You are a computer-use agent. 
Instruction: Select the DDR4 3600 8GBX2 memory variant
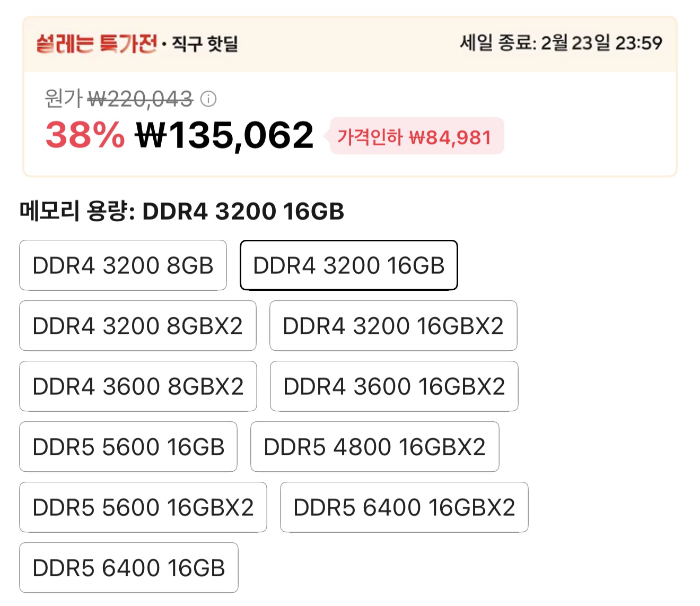click(x=137, y=386)
